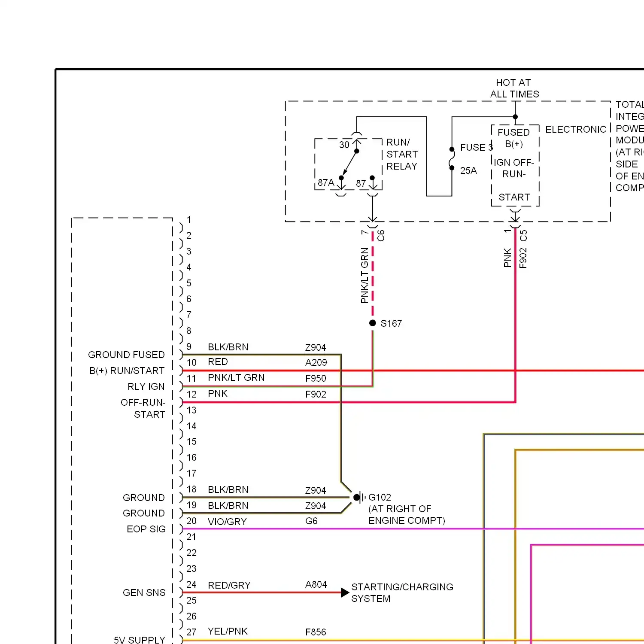Click the RED wire color on pin 10
The height and width of the screenshot is (644, 644).
point(218,362)
